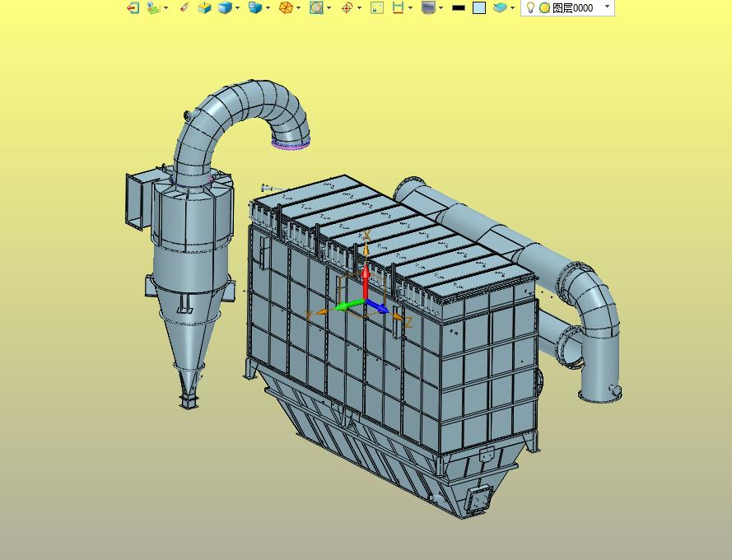
Task: Click the blue cube with face icon
Action: (255, 7)
